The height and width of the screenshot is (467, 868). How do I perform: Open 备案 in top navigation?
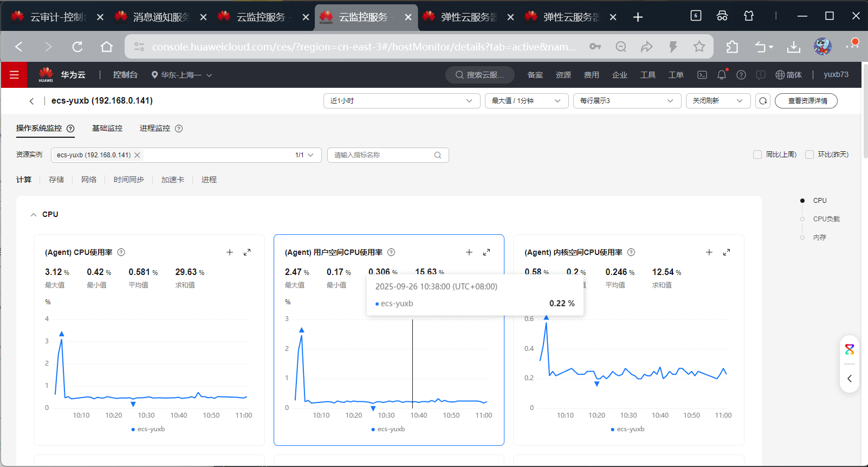535,75
